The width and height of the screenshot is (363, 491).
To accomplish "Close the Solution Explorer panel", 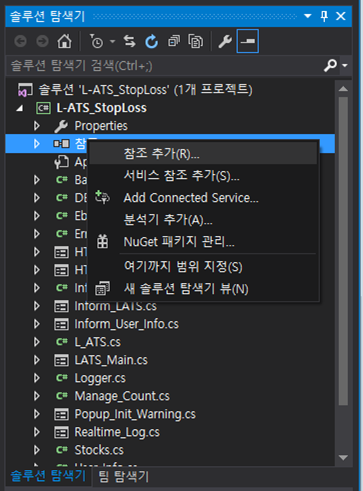I will coord(341,16).
